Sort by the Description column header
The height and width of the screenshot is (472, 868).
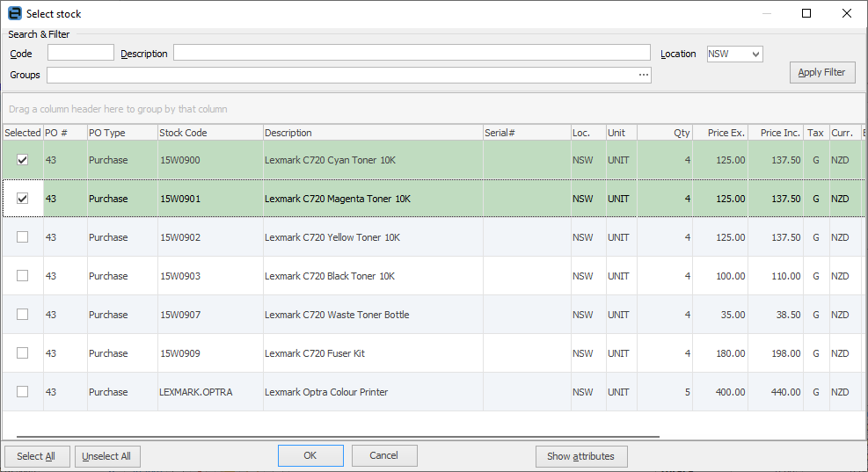tap(372, 133)
